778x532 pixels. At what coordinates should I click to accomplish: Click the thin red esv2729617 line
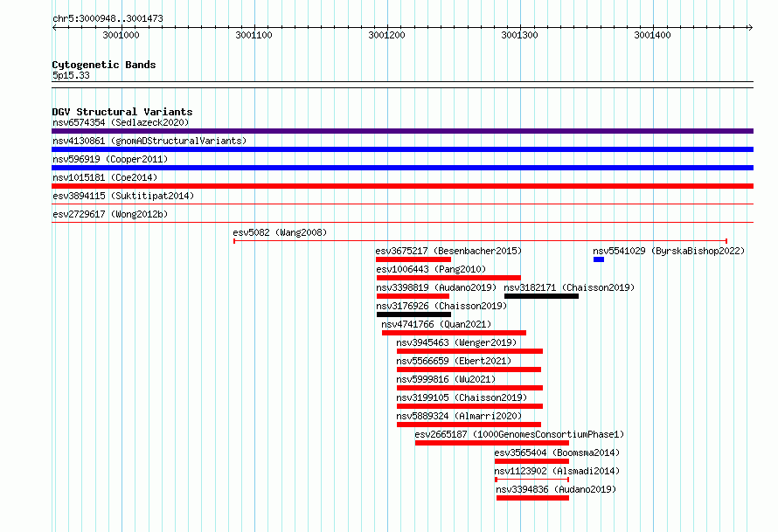point(402,223)
